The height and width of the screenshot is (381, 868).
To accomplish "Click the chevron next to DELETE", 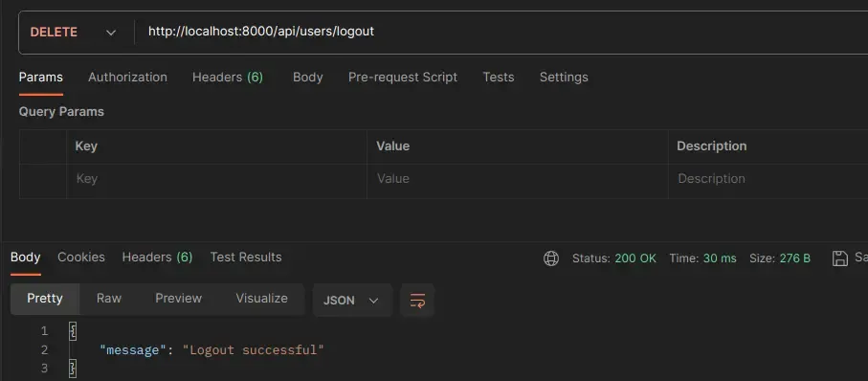I will click(x=111, y=33).
